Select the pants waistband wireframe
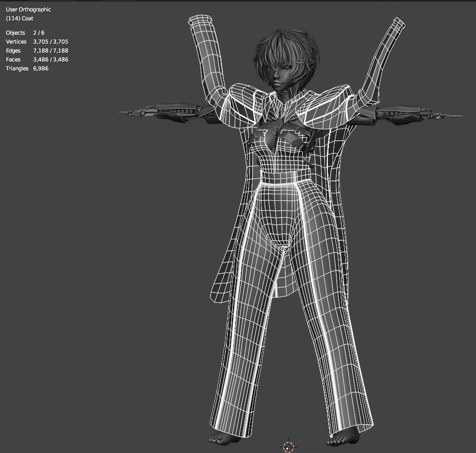 click(x=284, y=176)
